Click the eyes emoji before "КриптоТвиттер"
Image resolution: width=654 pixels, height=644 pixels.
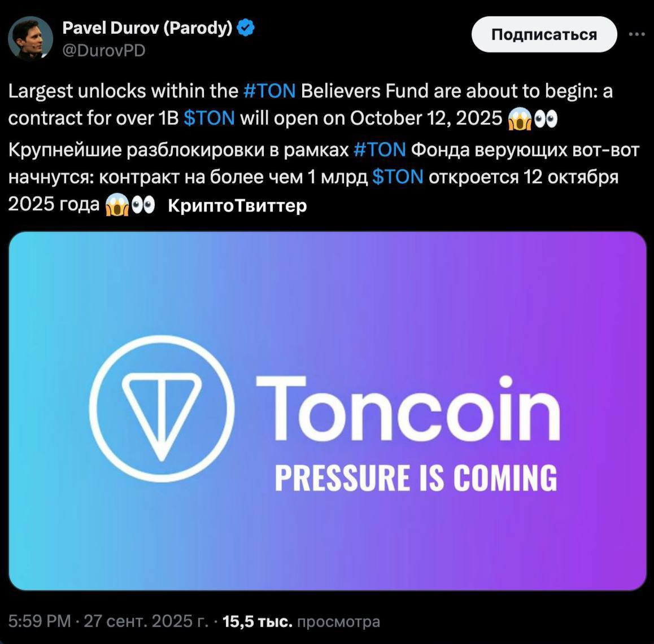(x=142, y=205)
